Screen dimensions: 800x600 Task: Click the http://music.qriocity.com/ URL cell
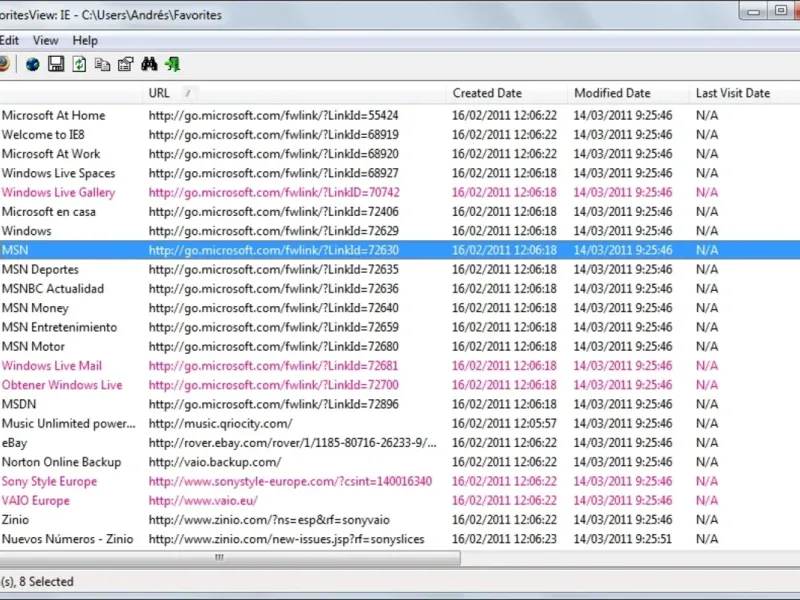pos(220,423)
